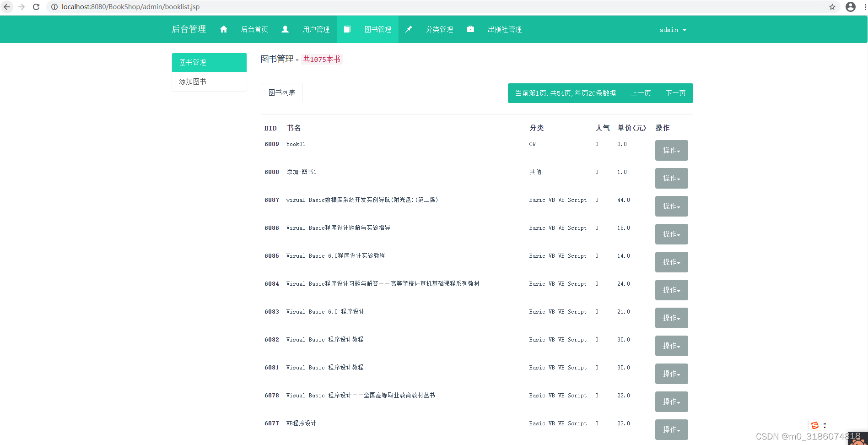Click the site info icon in address bar
The width and height of the screenshot is (868, 445).
(54, 7)
